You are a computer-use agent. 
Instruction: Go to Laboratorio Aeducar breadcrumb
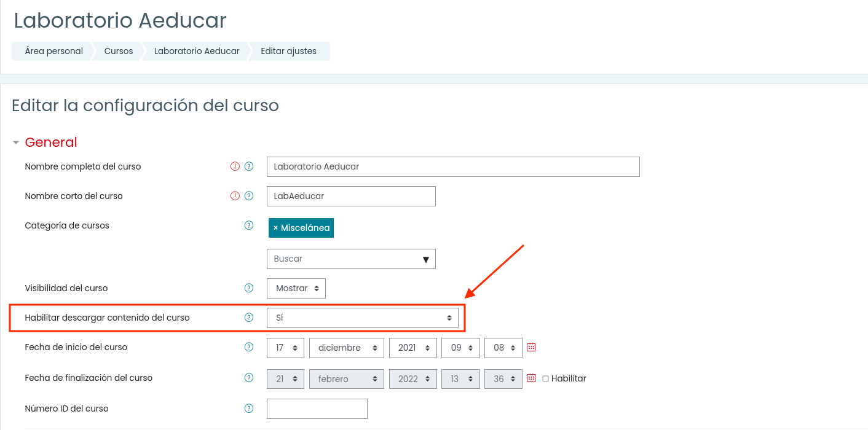tap(197, 51)
